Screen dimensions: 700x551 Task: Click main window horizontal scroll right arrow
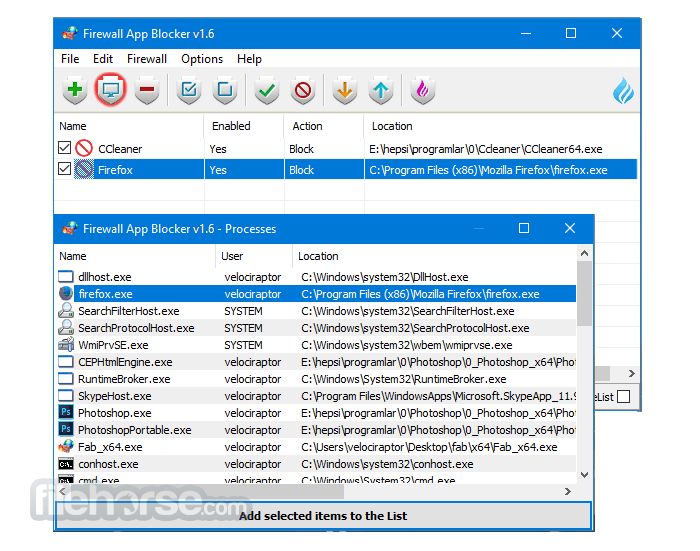(x=631, y=373)
